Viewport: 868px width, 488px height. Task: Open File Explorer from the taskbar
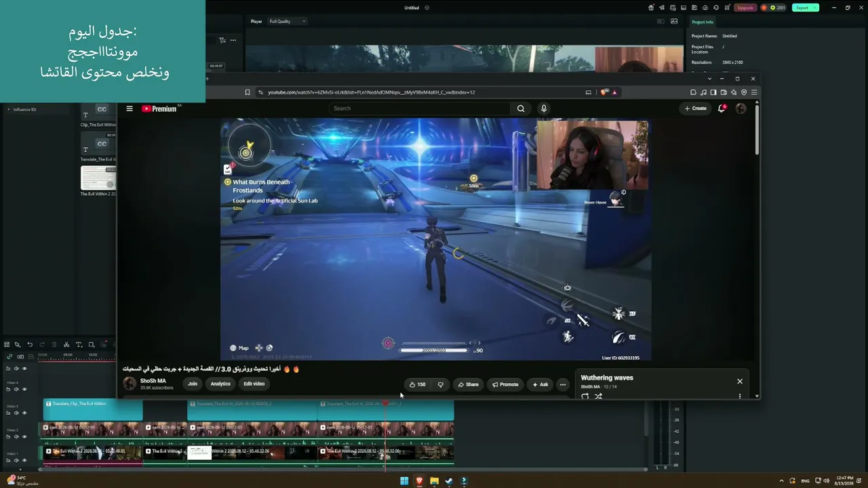click(x=434, y=481)
